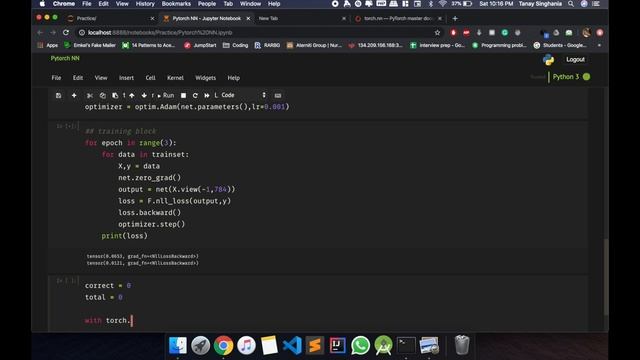Image resolution: width=640 pixels, height=360 pixels.
Task: Open Terminal from the dock
Action: coord(406,345)
